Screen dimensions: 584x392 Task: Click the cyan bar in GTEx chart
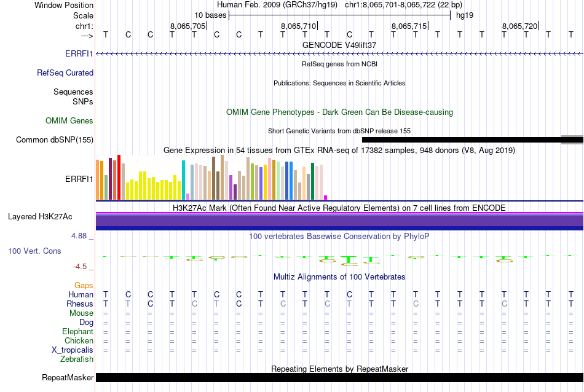[184, 180]
